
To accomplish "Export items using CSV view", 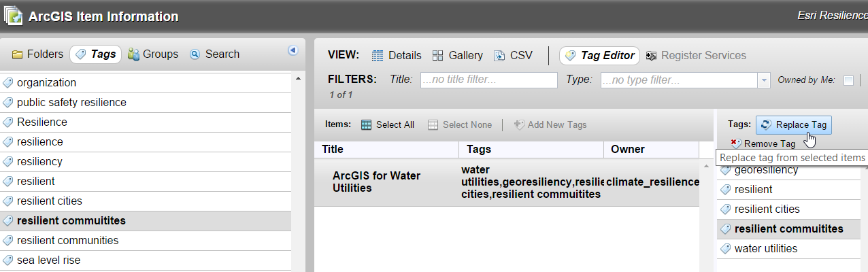I will coord(514,56).
